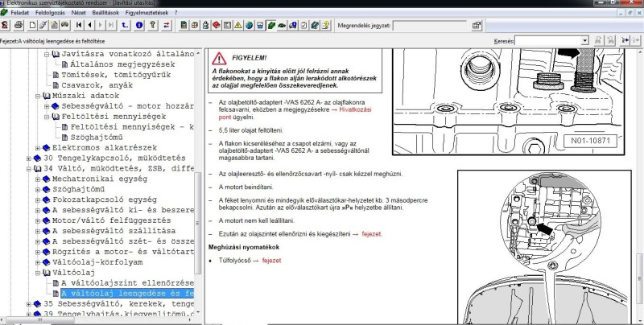Screen dimensions: 644x325
Task: Click the active green book toolbar icon
Action: (x=271, y=26)
